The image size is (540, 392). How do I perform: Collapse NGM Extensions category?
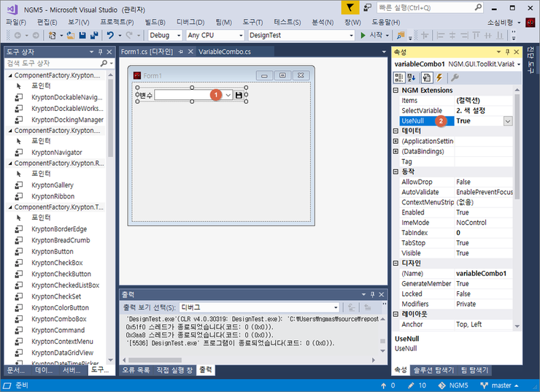[x=396, y=91]
